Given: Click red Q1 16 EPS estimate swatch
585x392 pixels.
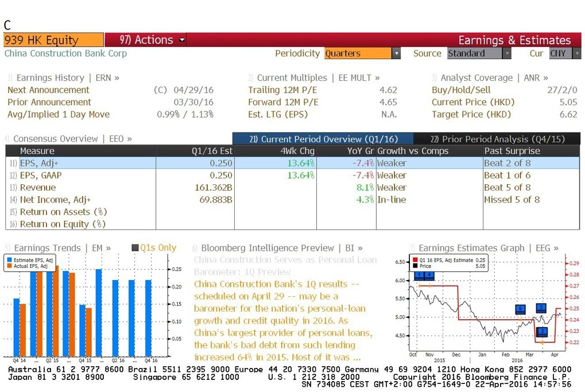Looking at the screenshot, I should [x=415, y=260].
